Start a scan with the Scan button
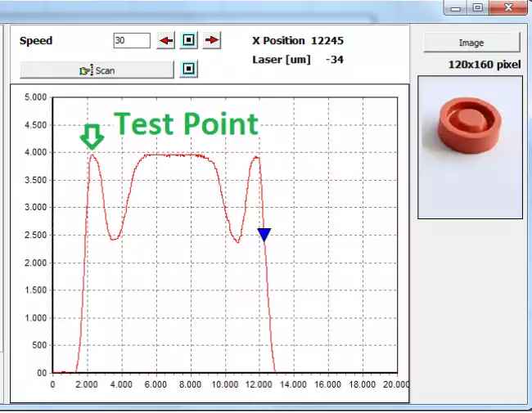This screenshot has height=413, width=532. click(97, 70)
